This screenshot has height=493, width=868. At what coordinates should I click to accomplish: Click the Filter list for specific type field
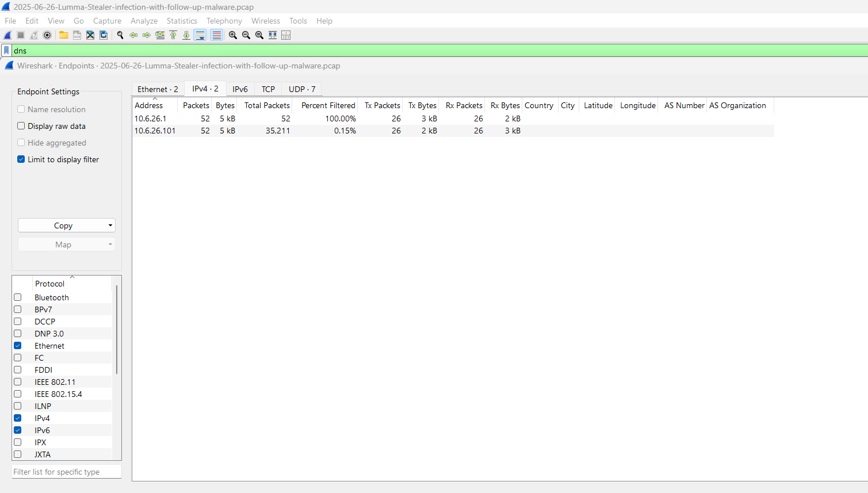(67, 472)
